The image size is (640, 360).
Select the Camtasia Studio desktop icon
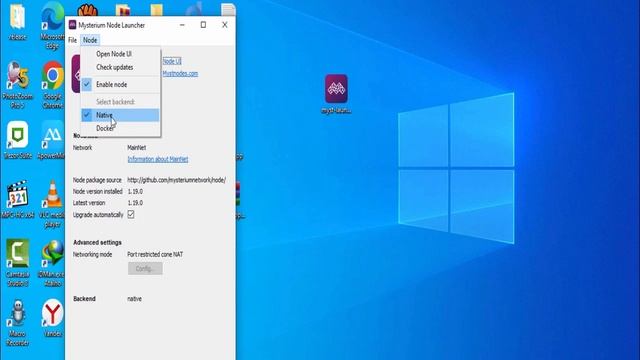pos(18,262)
